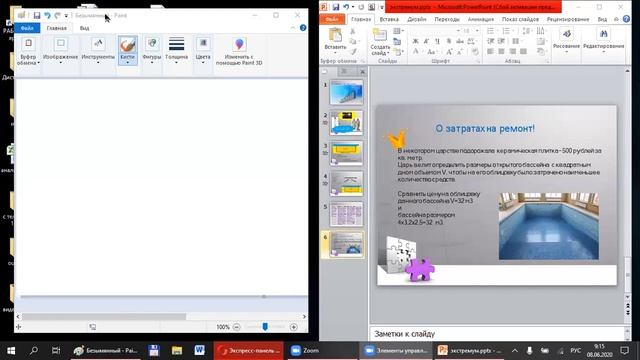Click the Undo icon in PowerPoint title bar
Viewport: 640px width, 360px height.
pyautogui.click(x=346, y=7)
